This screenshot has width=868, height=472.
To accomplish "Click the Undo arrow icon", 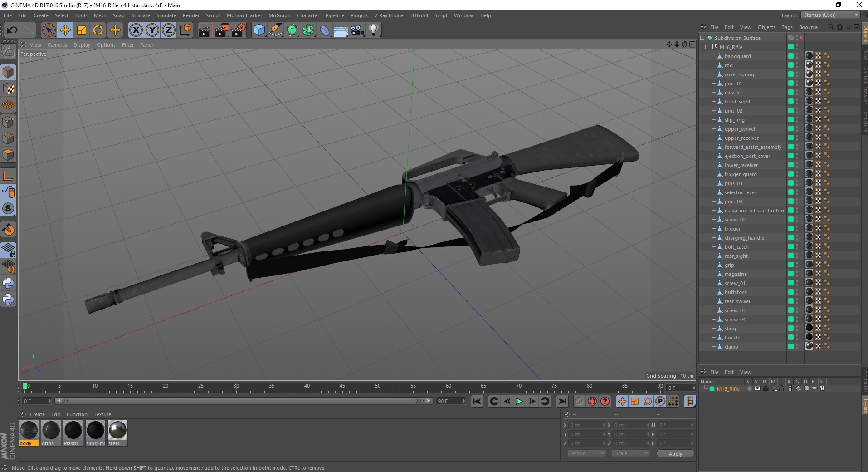I will [12, 30].
